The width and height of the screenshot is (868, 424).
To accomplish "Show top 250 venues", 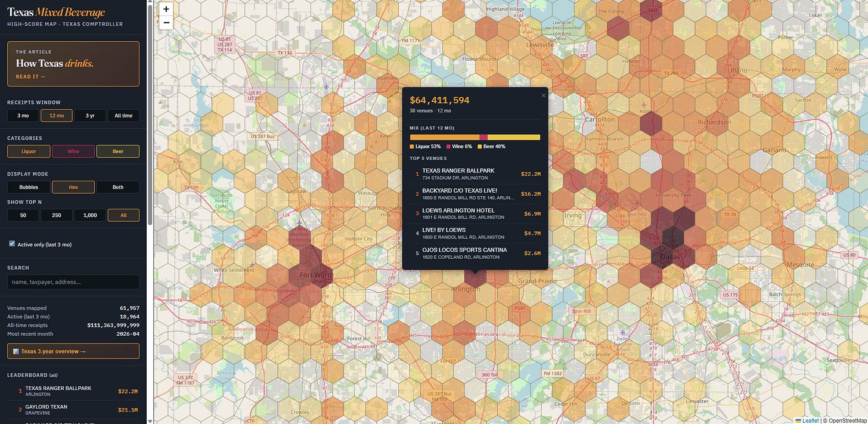I will coord(57,215).
